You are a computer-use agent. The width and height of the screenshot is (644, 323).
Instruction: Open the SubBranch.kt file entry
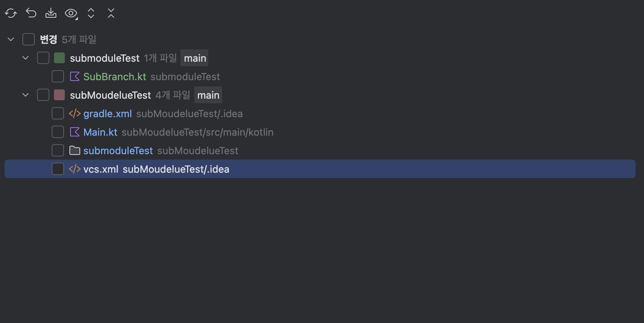click(114, 76)
